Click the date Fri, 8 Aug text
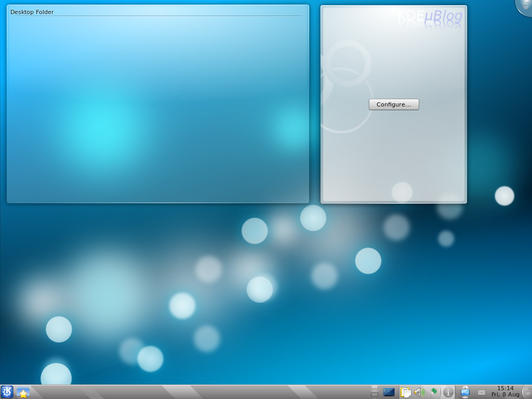 pyautogui.click(x=505, y=395)
